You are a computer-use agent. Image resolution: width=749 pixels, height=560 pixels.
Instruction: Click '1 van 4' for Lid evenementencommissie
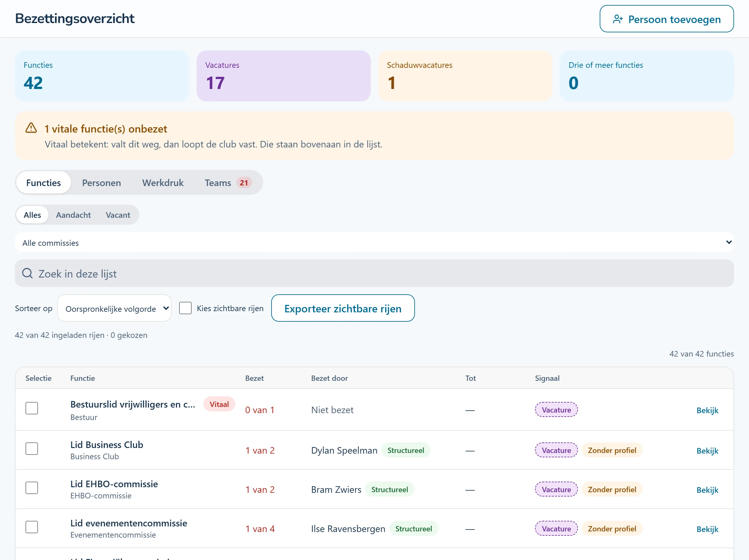pyautogui.click(x=260, y=529)
